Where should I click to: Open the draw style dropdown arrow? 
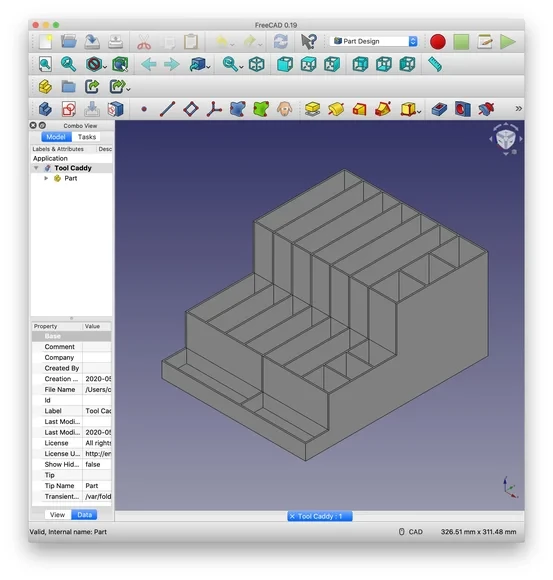point(105,67)
